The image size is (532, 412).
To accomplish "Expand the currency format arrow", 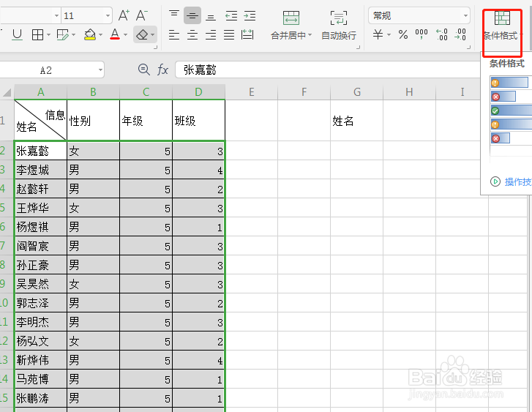I will click(389, 34).
